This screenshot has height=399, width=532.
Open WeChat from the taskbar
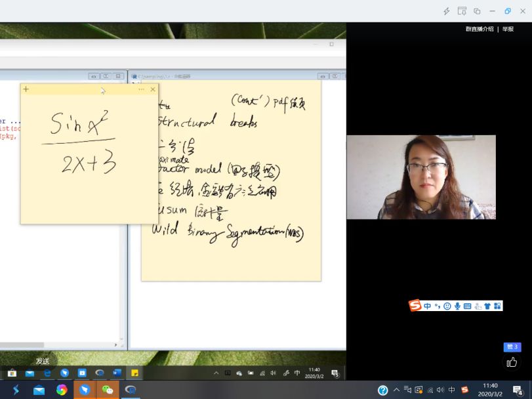pyautogui.click(x=107, y=390)
